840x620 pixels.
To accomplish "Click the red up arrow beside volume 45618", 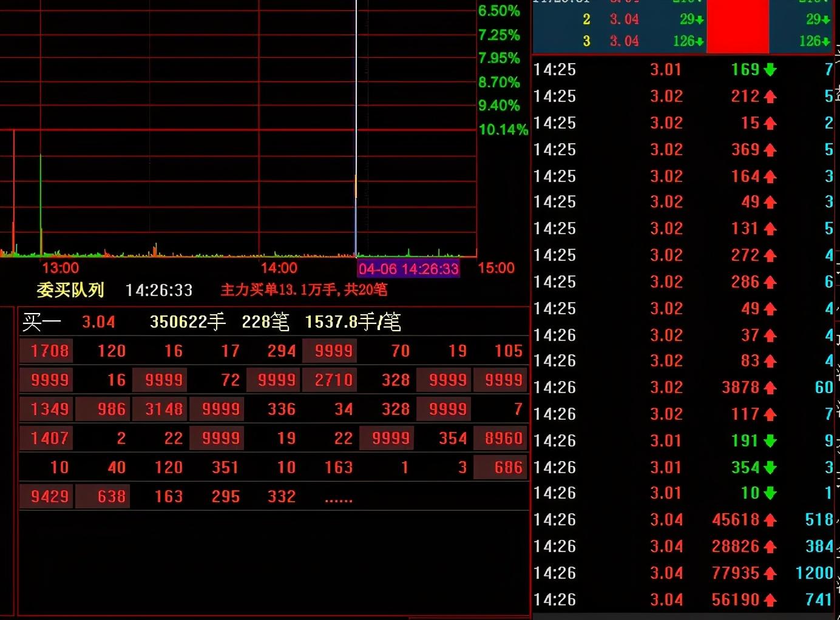I will [x=770, y=520].
